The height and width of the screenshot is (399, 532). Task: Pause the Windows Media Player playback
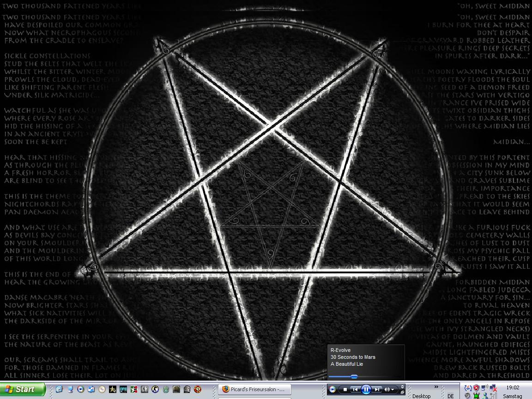366,390
